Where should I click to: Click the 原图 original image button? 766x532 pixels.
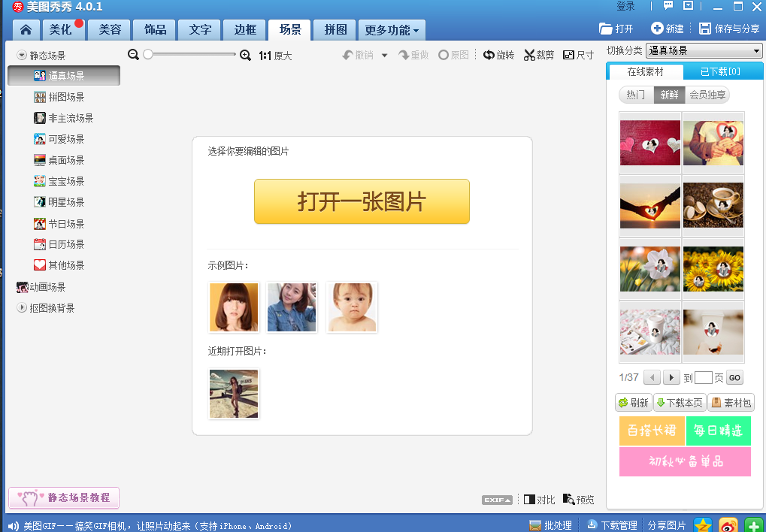tap(453, 55)
